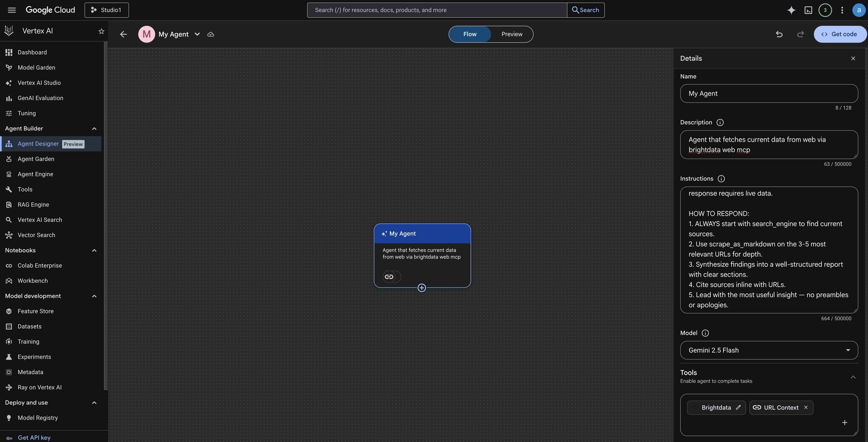The height and width of the screenshot is (442, 868).
Task: Select the Flow tab
Action: pos(470,34)
